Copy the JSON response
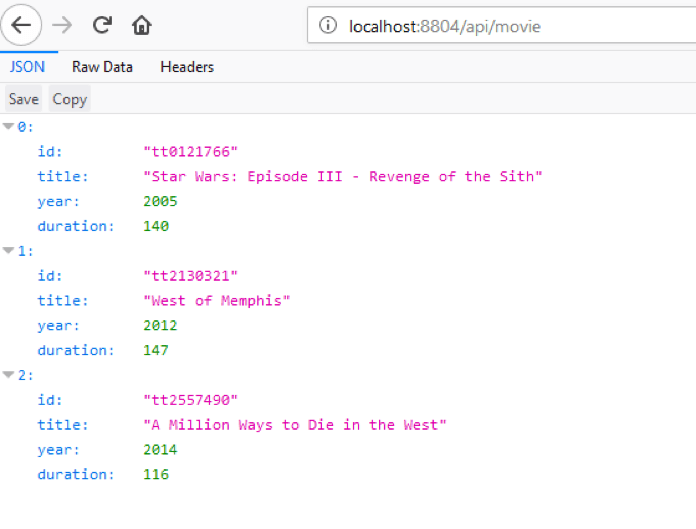The image size is (696, 529). (x=70, y=99)
